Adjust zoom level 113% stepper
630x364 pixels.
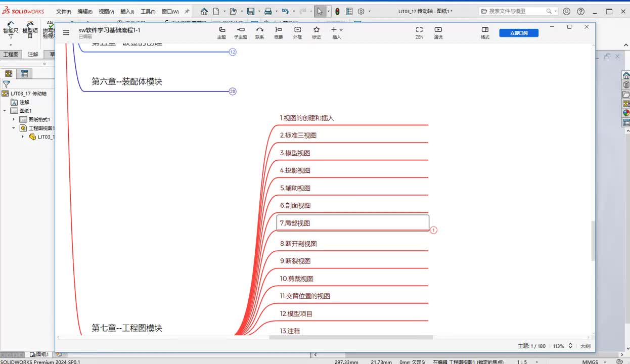pos(570,346)
